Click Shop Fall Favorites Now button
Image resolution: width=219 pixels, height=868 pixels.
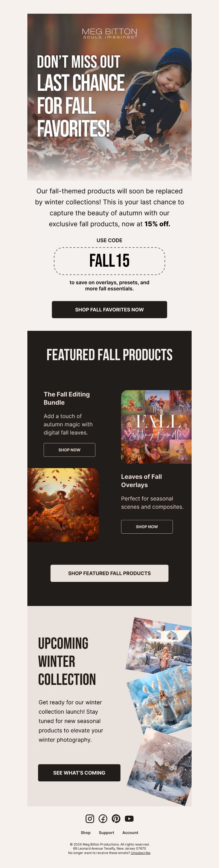(x=109, y=309)
